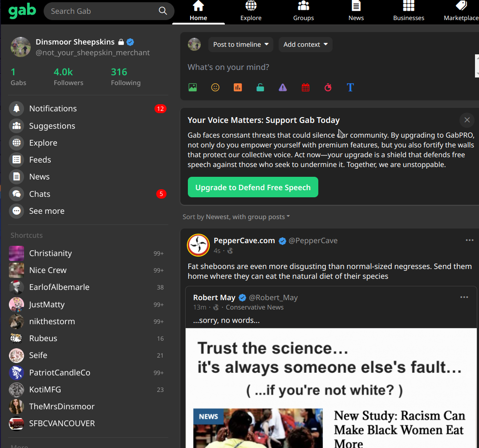The image size is (479, 448).
Task: Click the blue T rich text icon
Action: (350, 87)
